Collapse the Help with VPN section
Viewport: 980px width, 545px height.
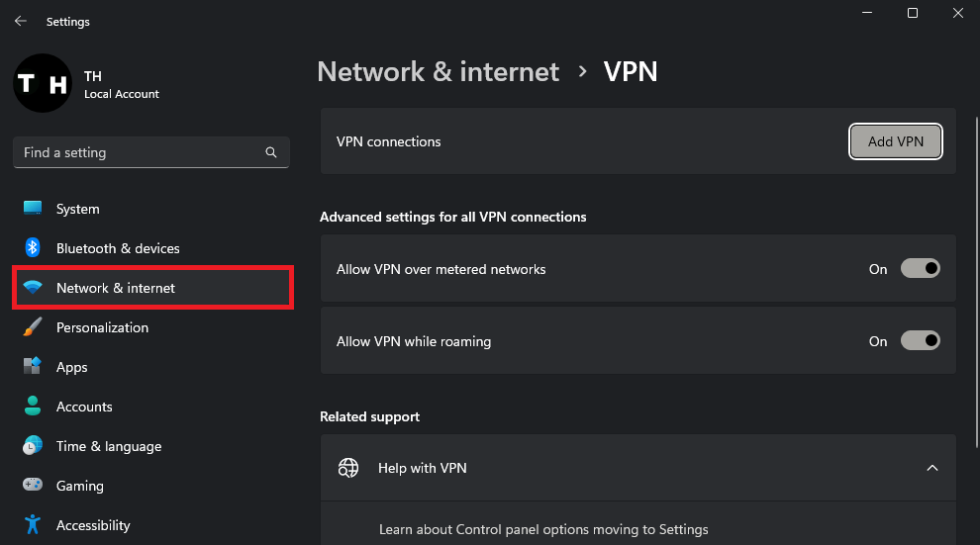pyautogui.click(x=931, y=468)
